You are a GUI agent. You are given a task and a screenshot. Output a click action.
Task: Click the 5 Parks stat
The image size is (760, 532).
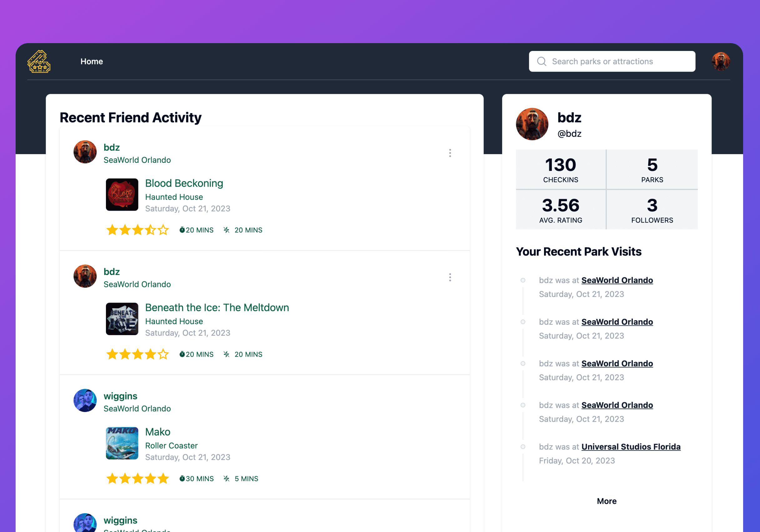(652, 169)
